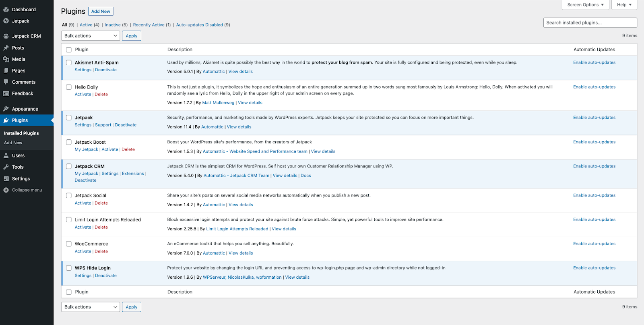This screenshot has height=325, width=644.
Task: Filter plugins by Inactive tab
Action: coord(113,25)
